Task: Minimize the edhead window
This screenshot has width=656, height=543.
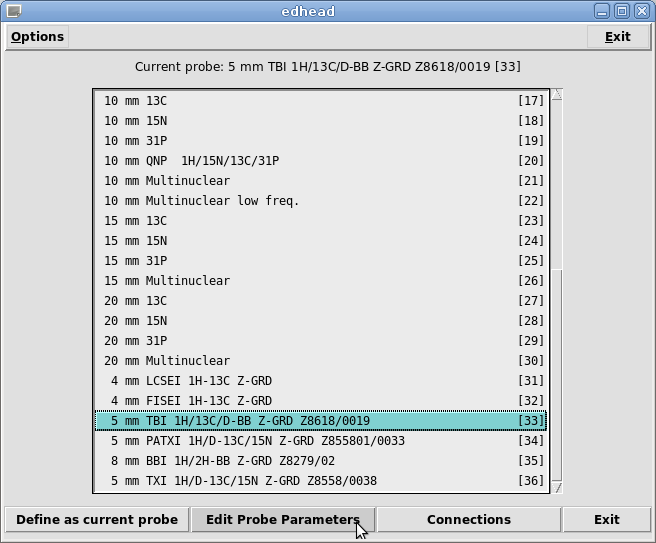Action: pos(602,11)
